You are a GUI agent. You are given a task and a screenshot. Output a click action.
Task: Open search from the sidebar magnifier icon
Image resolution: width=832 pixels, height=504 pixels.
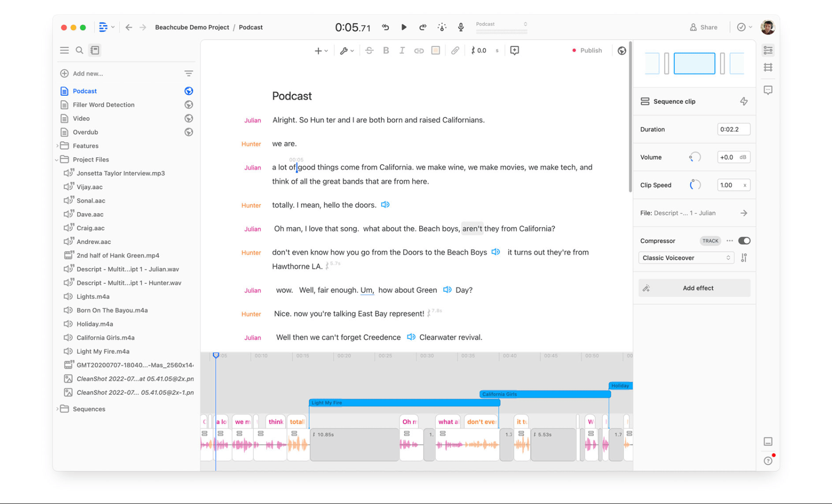pyautogui.click(x=79, y=50)
